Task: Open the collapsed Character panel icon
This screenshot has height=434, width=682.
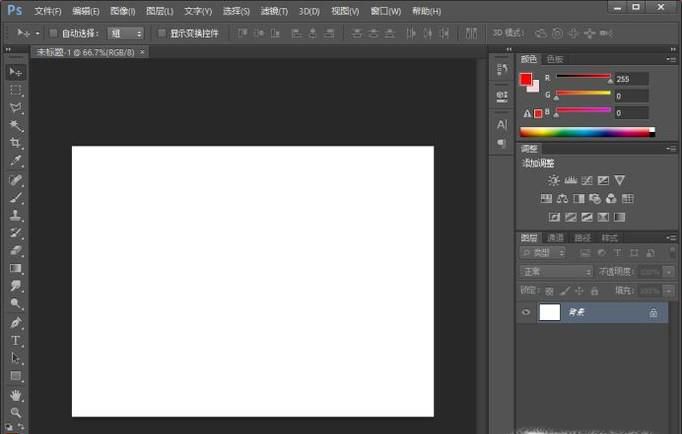Action: (x=502, y=125)
